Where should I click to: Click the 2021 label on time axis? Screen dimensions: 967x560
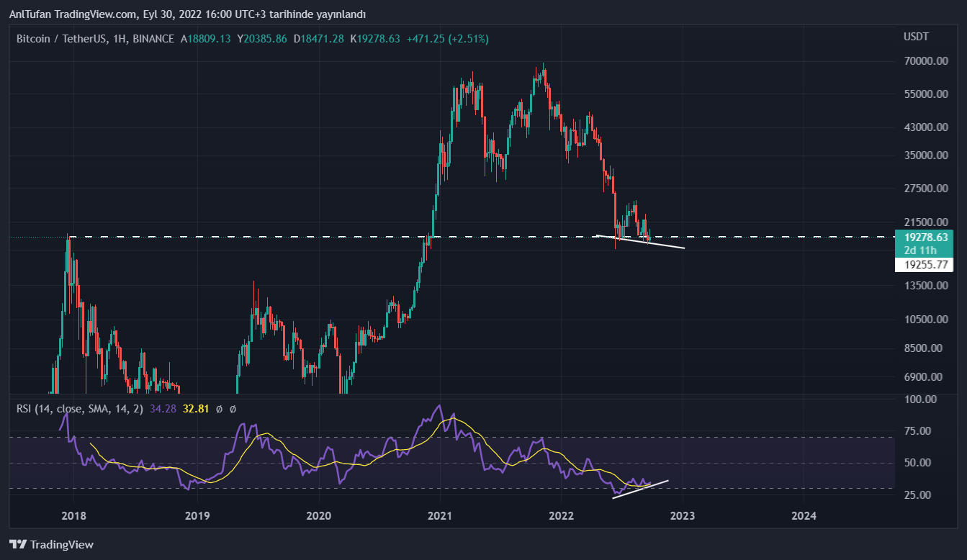(x=439, y=515)
